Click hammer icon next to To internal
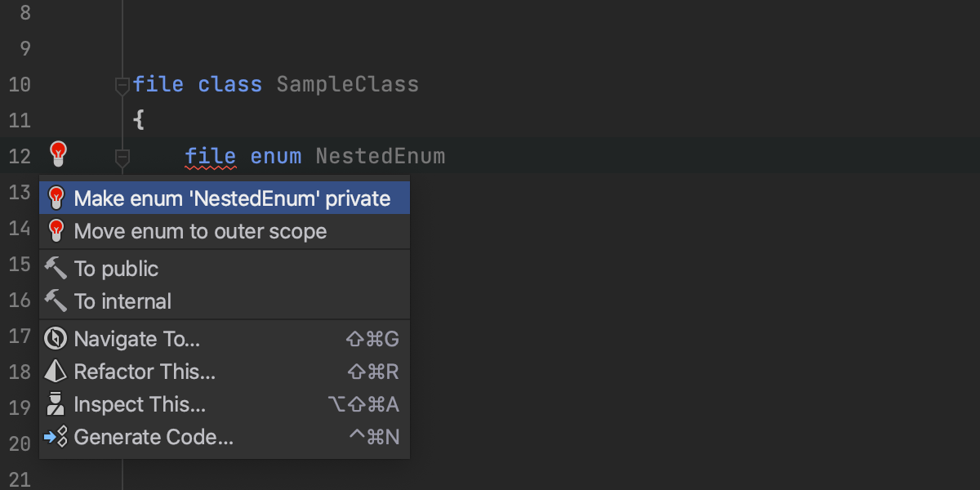980x490 pixels. tap(56, 301)
